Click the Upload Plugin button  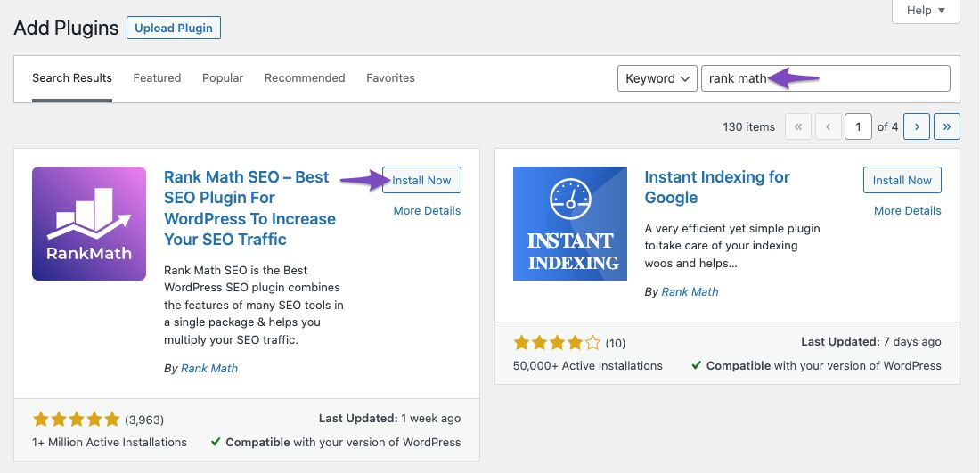point(173,28)
